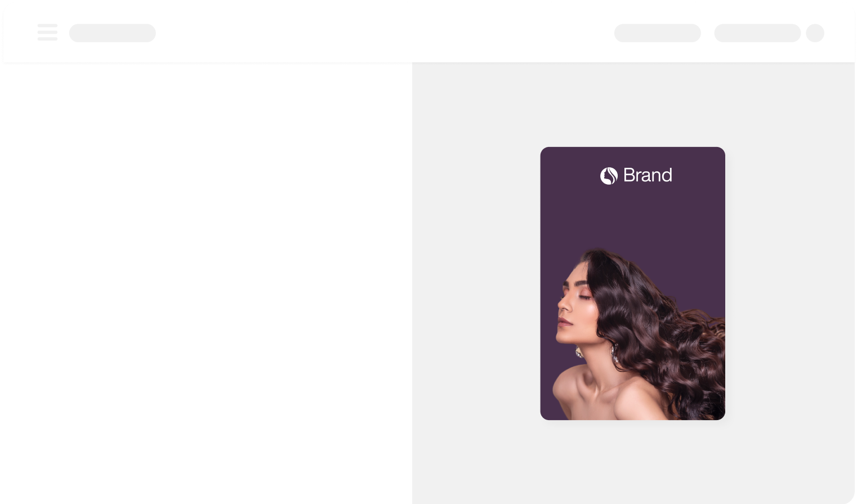
Task: Click gray canvas right of the card
Action: click(790, 283)
